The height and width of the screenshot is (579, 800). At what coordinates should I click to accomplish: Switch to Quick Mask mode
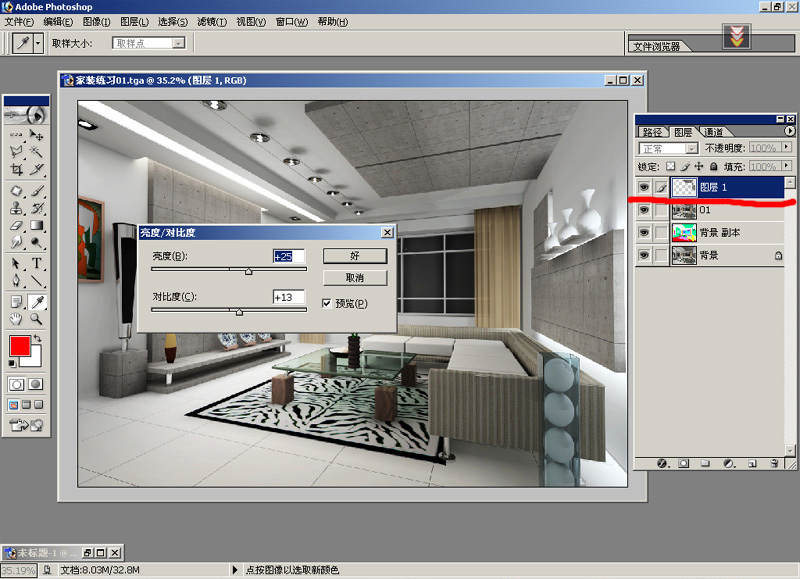(x=35, y=384)
